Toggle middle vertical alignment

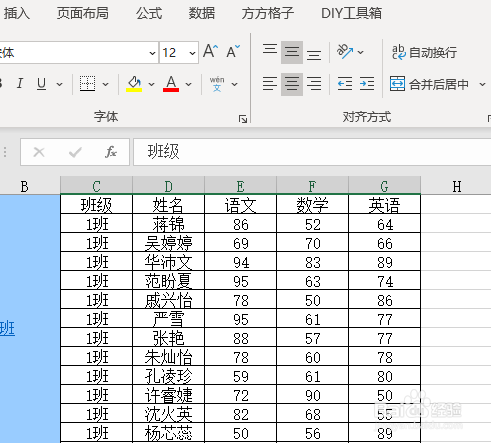point(292,52)
